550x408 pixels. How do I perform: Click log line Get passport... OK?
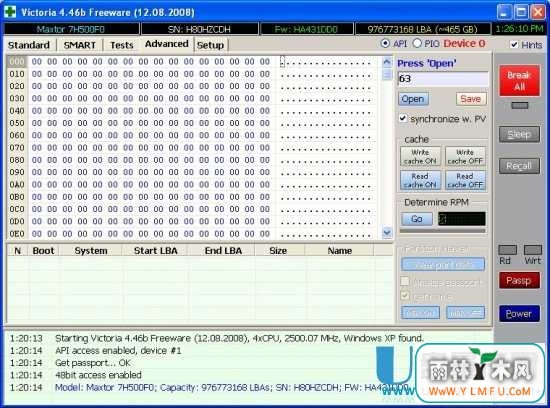coord(93,363)
